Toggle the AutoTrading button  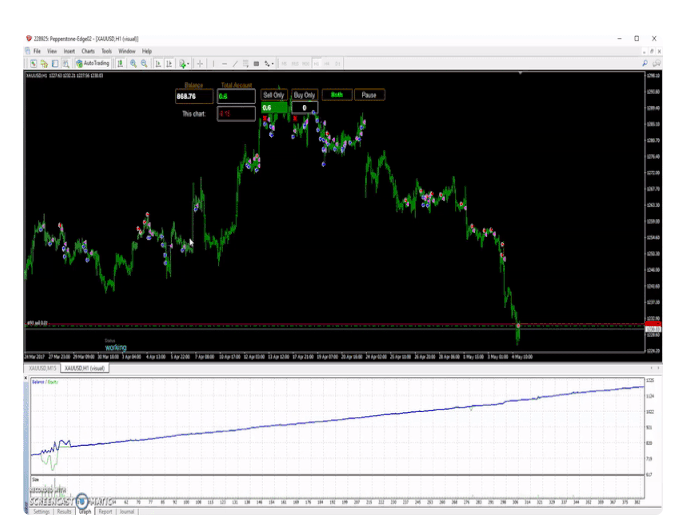click(x=93, y=64)
